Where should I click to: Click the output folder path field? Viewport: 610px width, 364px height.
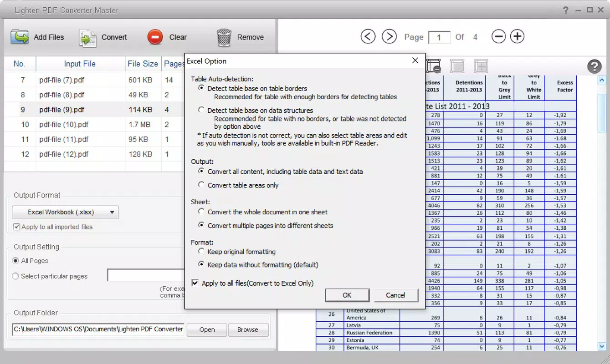98,329
